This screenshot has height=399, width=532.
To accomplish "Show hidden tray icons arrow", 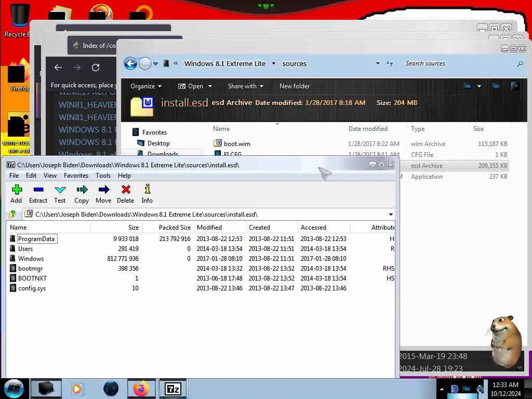I will coord(442,389).
